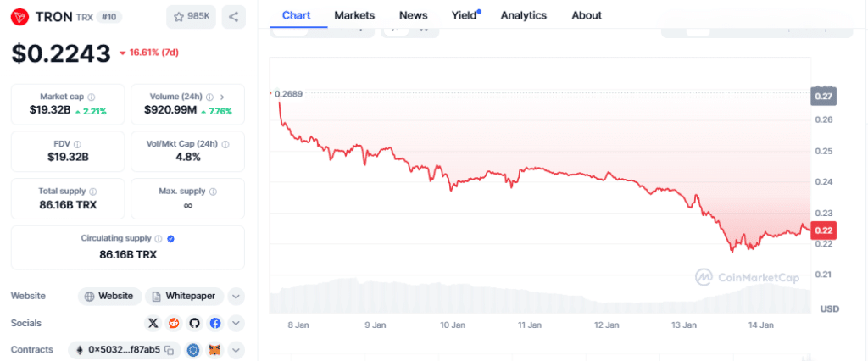The image size is (868, 361).
Task: Click the Website button
Action: click(x=109, y=297)
